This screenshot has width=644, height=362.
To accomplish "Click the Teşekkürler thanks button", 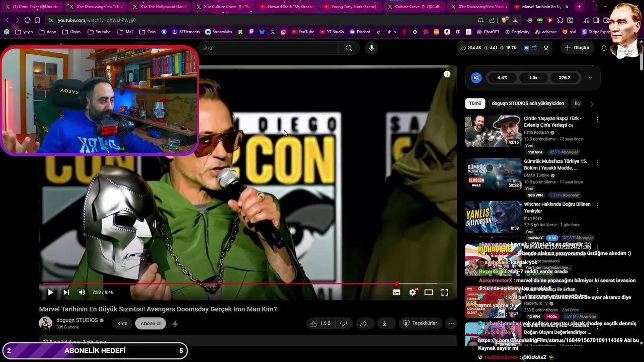I will (420, 323).
